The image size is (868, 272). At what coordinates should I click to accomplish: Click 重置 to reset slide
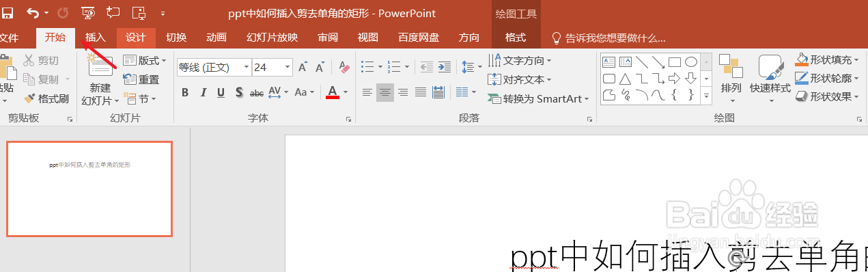[x=141, y=80]
